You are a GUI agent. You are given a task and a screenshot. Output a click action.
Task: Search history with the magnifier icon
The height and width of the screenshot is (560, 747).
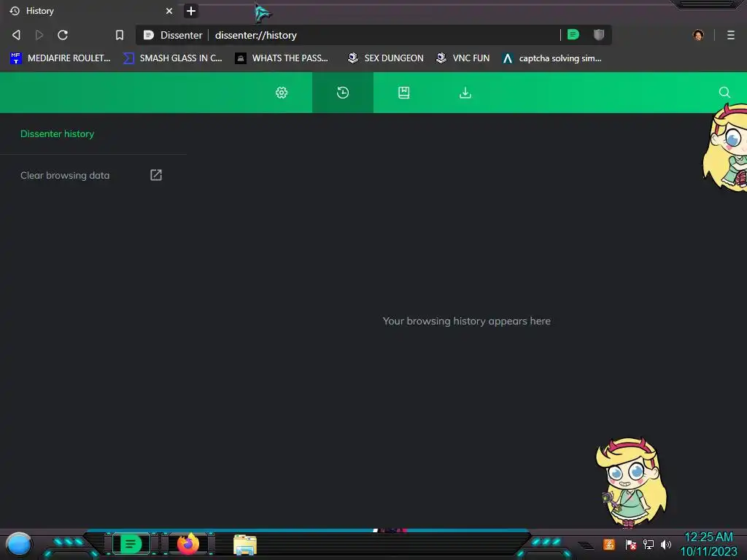pyautogui.click(x=724, y=93)
